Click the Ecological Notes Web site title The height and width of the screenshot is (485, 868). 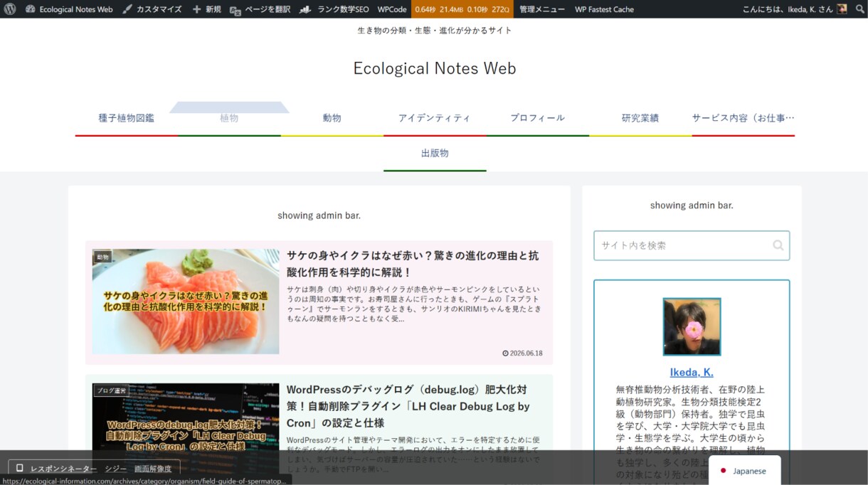click(x=435, y=68)
